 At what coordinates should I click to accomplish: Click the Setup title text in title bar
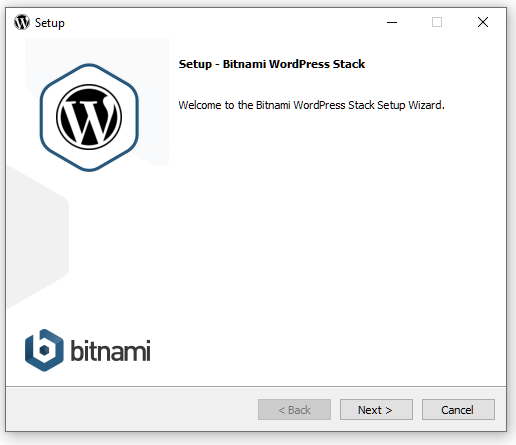point(50,23)
